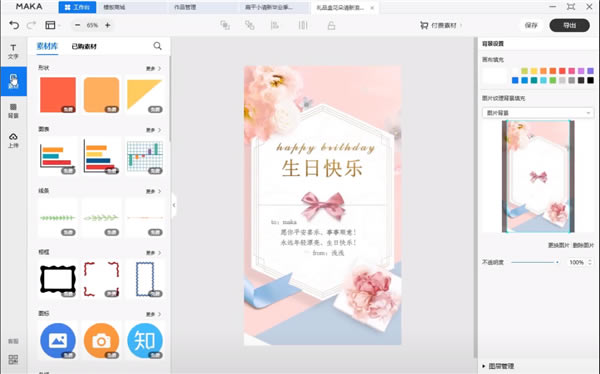Click the opacity 100% stepper arrows
The height and width of the screenshot is (374, 600).
[590, 262]
